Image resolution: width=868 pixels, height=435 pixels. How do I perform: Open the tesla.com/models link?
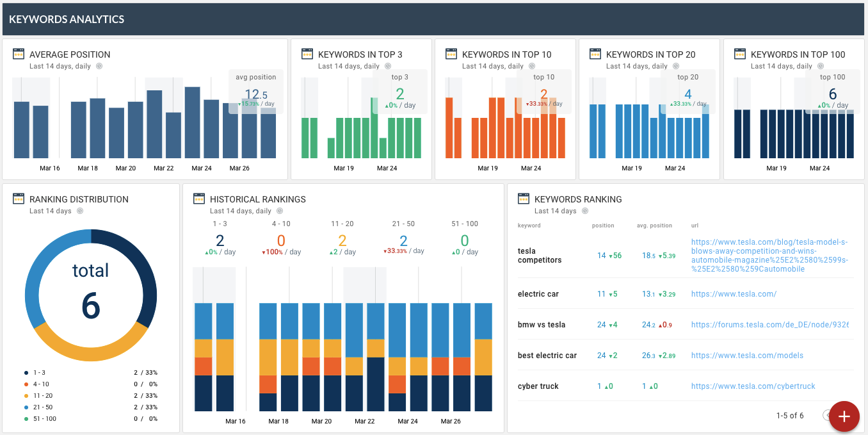pyautogui.click(x=747, y=356)
